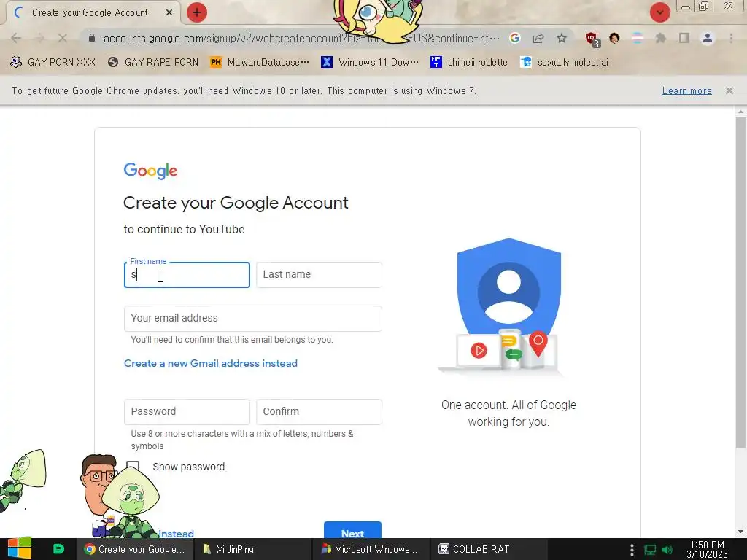
Task: Open the Chrome profile avatar button
Action: [x=708, y=38]
